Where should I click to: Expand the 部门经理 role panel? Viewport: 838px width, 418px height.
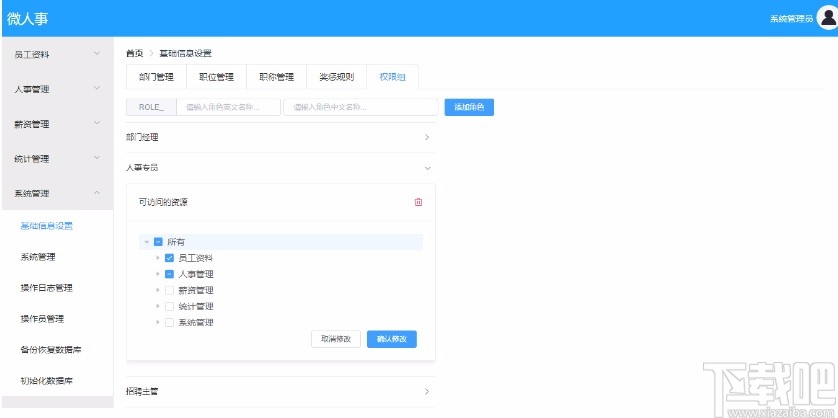tap(281, 137)
